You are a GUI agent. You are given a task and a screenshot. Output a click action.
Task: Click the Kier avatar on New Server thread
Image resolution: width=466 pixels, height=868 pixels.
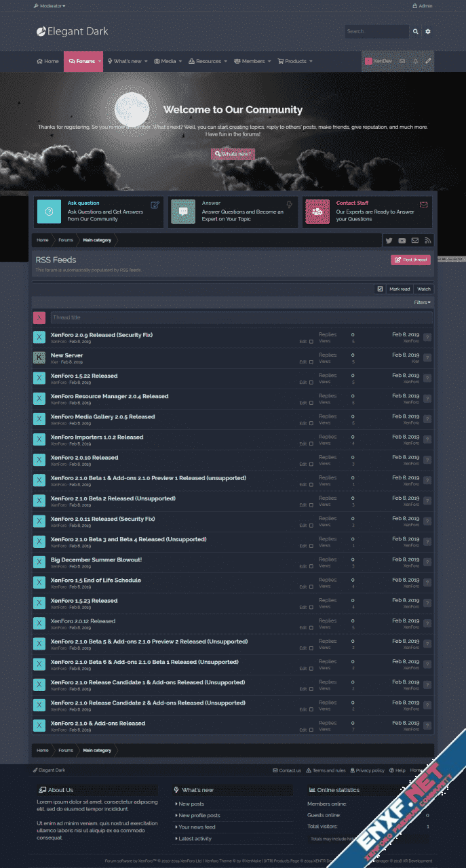click(x=39, y=357)
